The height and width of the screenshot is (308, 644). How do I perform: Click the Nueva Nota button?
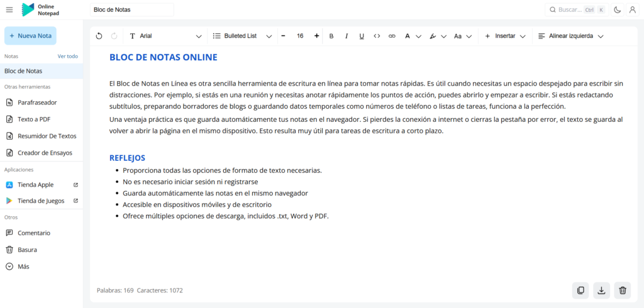pyautogui.click(x=30, y=36)
